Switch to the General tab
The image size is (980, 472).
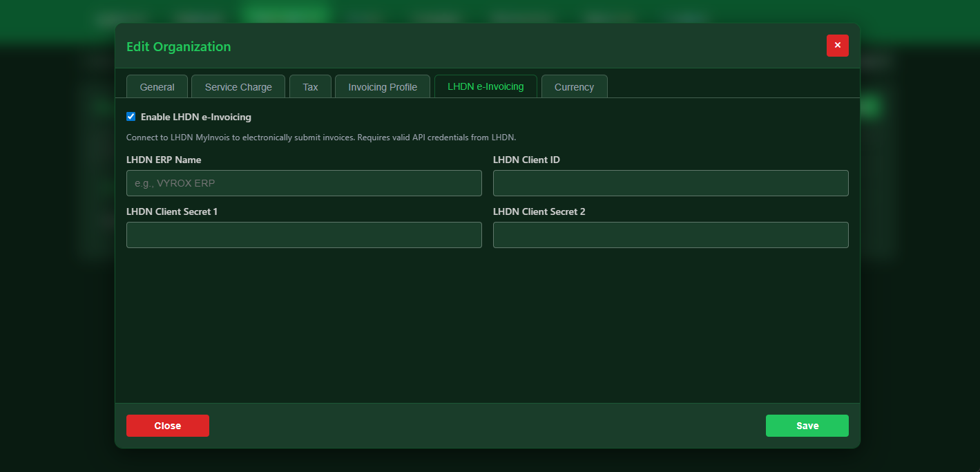click(157, 86)
